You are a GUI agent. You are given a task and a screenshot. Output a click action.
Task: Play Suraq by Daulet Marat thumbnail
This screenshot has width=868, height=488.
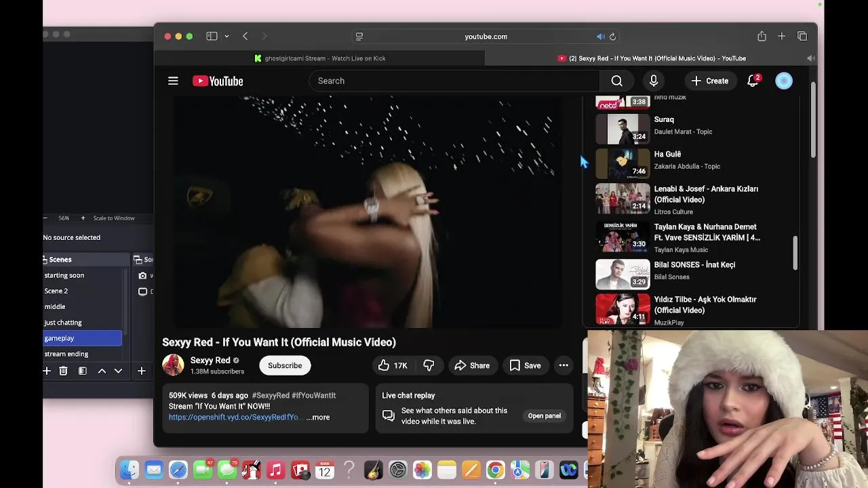click(x=623, y=129)
